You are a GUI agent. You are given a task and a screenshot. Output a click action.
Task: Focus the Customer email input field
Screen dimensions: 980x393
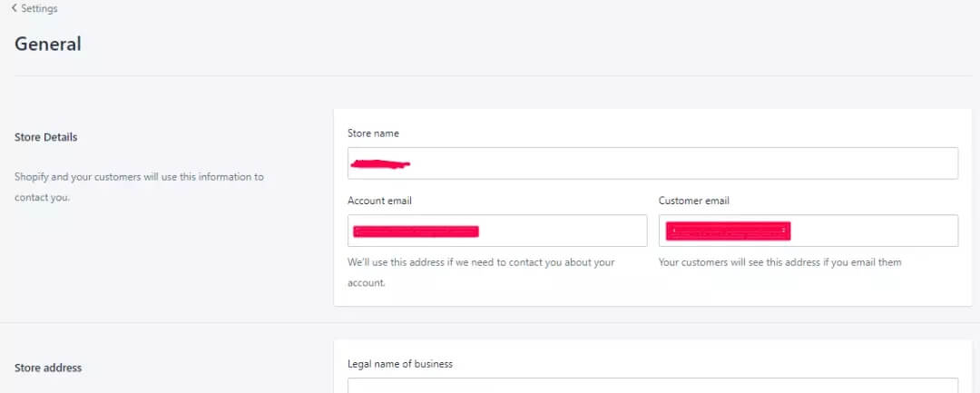pos(871,231)
